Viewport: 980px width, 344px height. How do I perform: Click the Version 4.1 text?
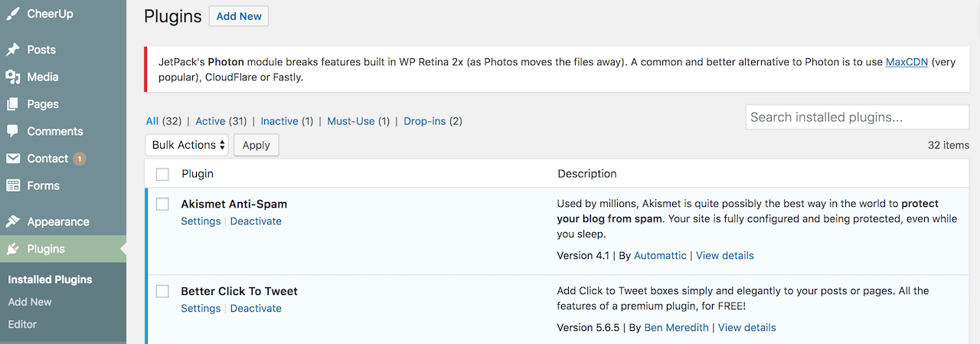point(583,255)
